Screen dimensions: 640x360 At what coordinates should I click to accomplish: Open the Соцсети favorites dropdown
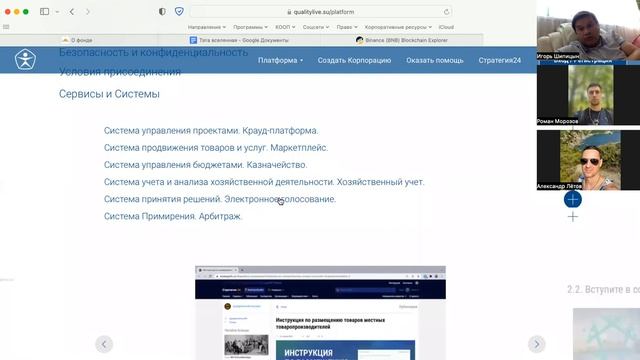coord(316,27)
